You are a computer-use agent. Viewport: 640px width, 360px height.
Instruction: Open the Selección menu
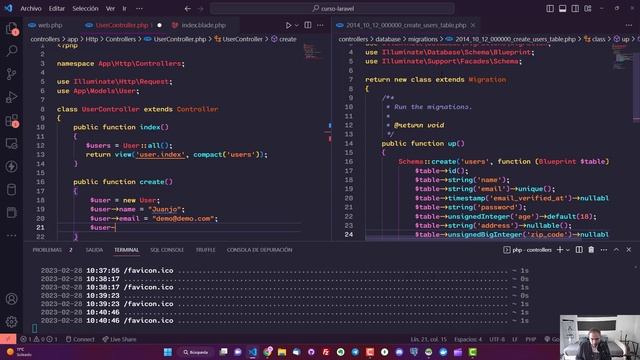[x=85, y=9]
